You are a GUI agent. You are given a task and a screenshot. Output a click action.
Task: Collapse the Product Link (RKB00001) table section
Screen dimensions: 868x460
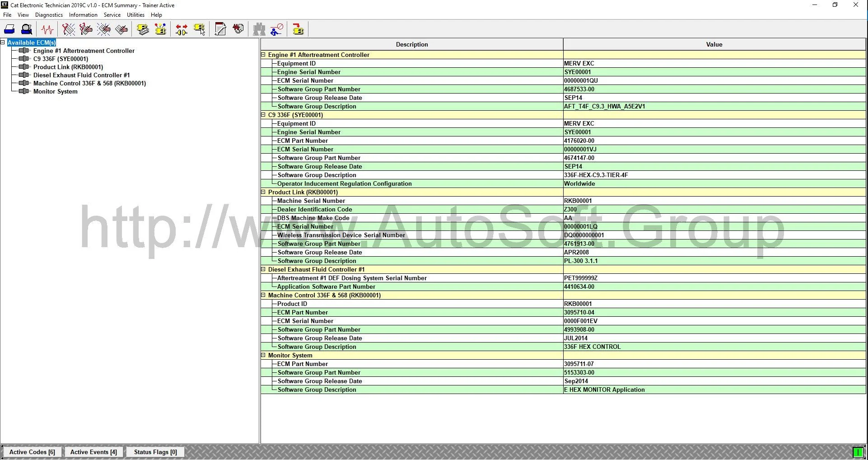[x=263, y=192]
